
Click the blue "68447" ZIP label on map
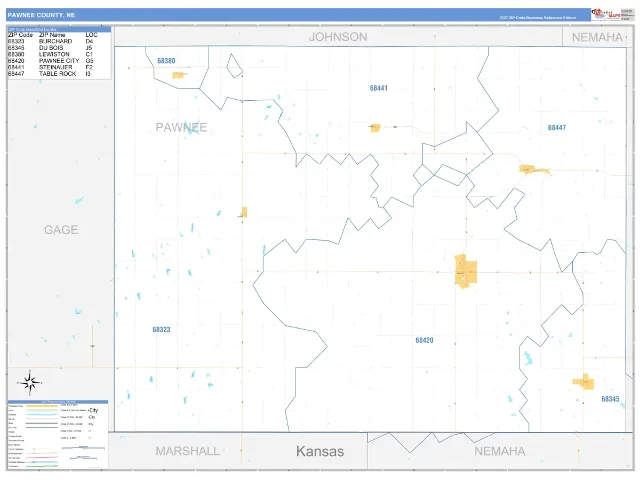[557, 128]
